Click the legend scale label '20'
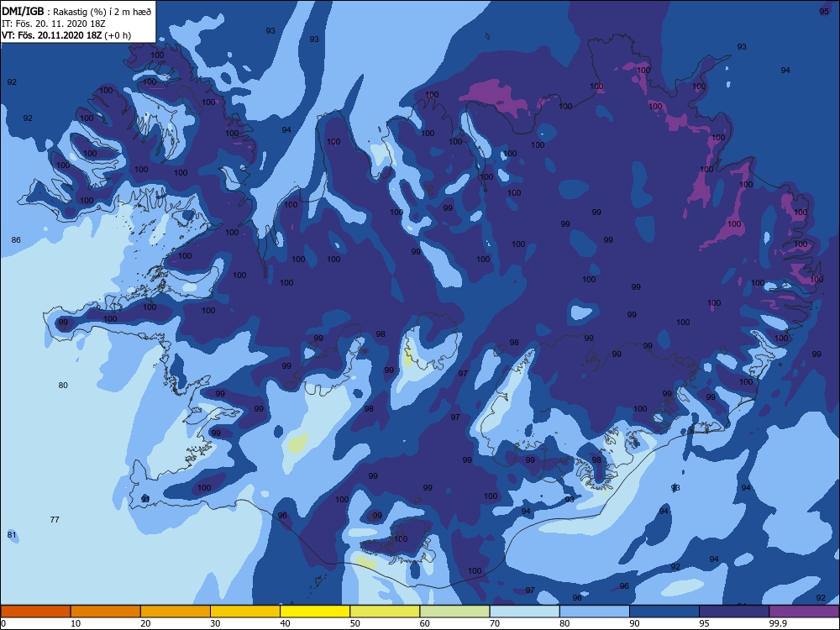Viewport: 840px width, 630px height. [x=145, y=623]
